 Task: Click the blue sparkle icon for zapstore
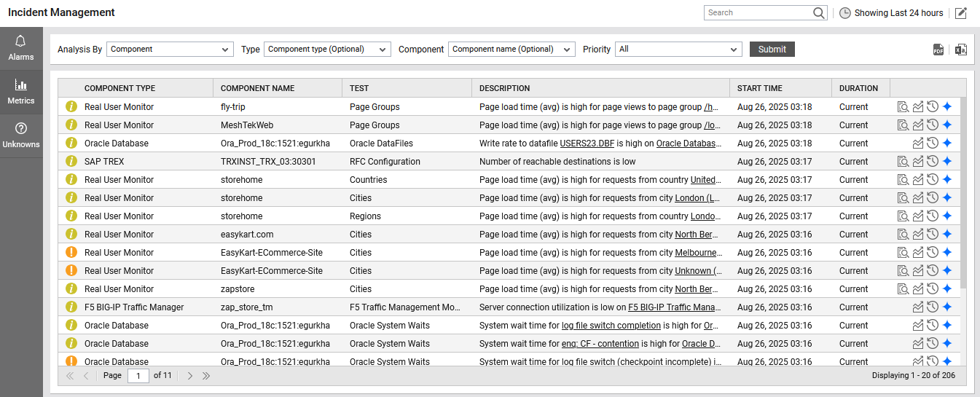(x=947, y=289)
